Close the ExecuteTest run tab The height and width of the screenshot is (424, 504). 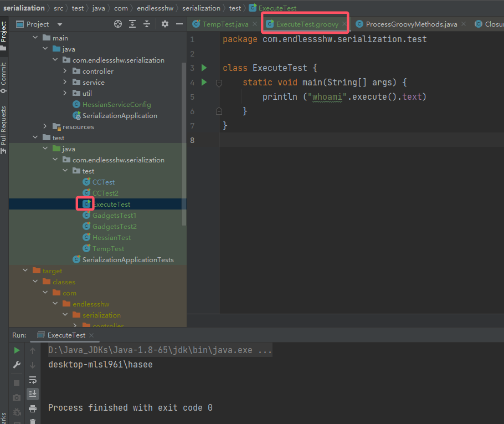[91, 335]
